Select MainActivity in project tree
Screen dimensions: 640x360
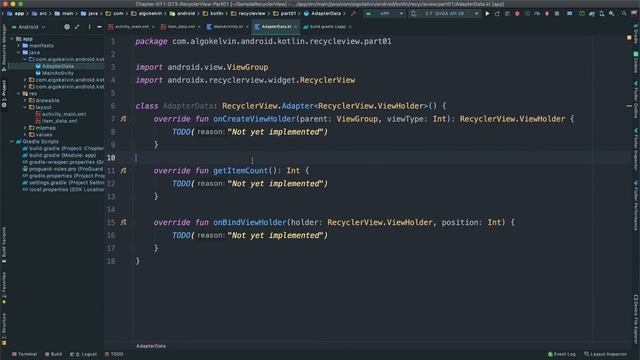[58, 73]
